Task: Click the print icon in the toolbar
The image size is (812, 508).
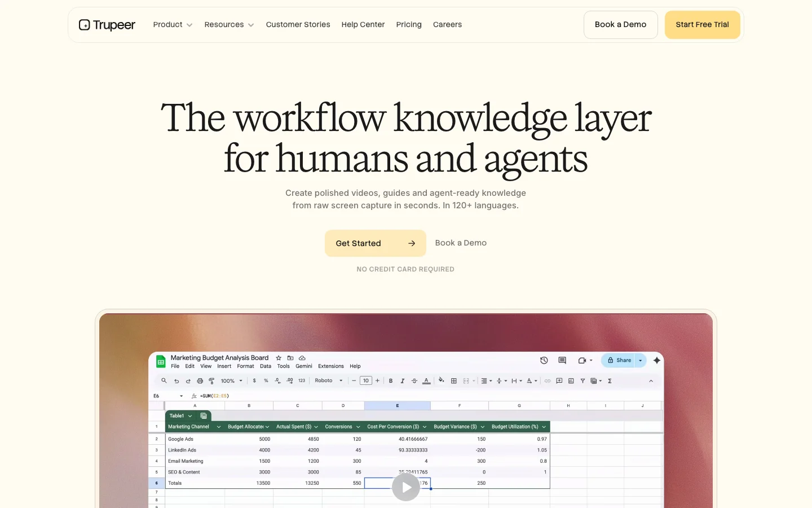Action: tap(200, 381)
